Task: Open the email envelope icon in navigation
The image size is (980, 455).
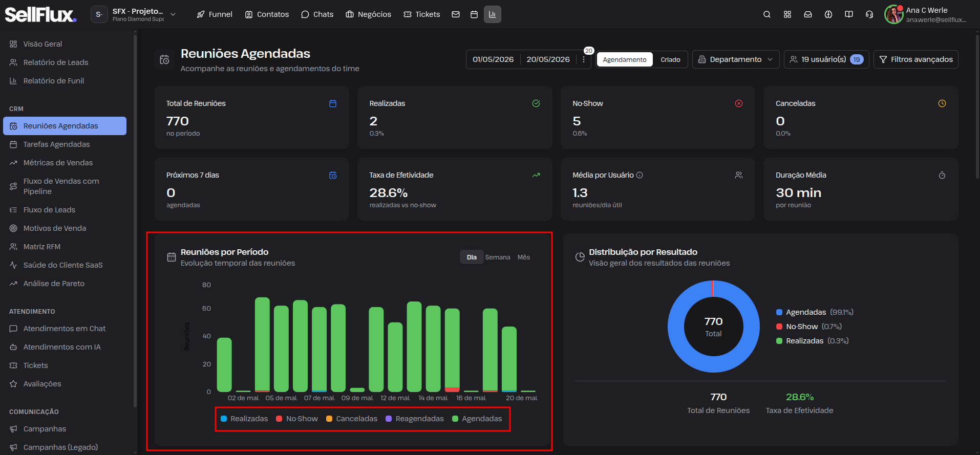Action: tap(456, 14)
